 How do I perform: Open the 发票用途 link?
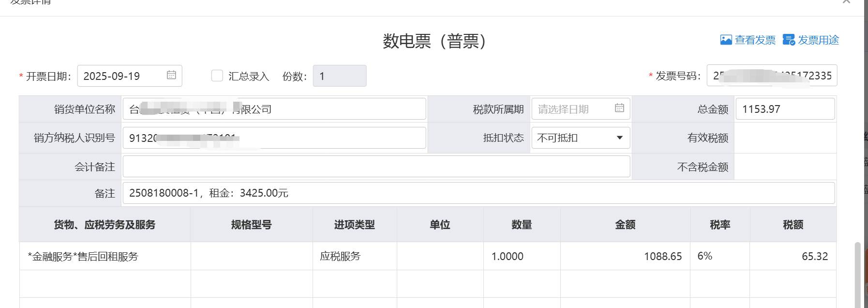coord(818,40)
